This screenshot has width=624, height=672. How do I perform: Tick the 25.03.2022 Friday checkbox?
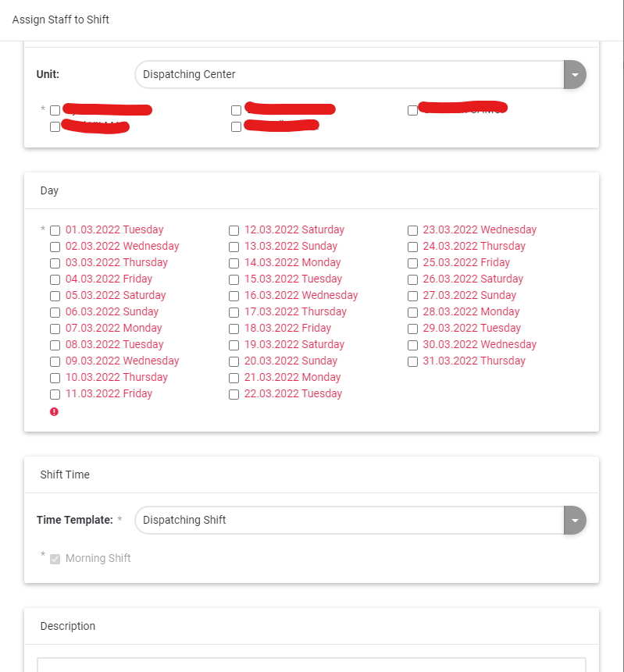412,263
